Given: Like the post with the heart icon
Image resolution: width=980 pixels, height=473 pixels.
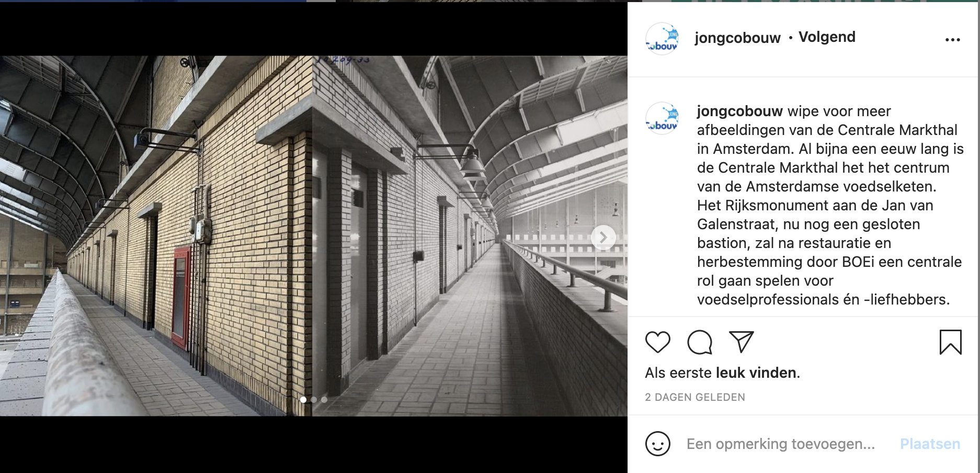Looking at the screenshot, I should 657,342.
